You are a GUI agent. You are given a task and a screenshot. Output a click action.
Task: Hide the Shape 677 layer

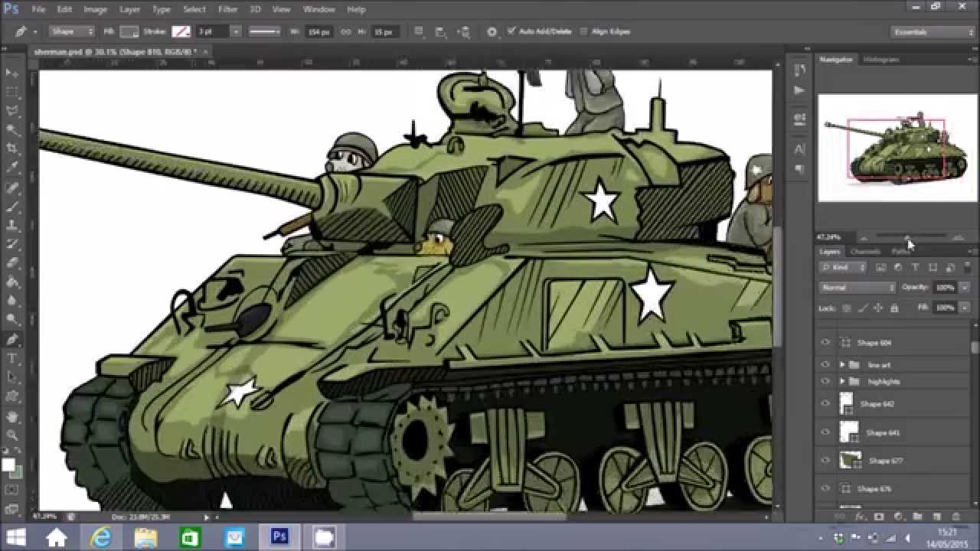[825, 460]
